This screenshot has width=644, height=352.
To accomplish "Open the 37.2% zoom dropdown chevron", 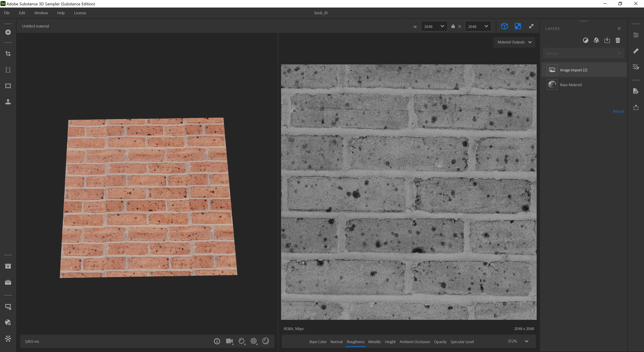I will click(526, 341).
